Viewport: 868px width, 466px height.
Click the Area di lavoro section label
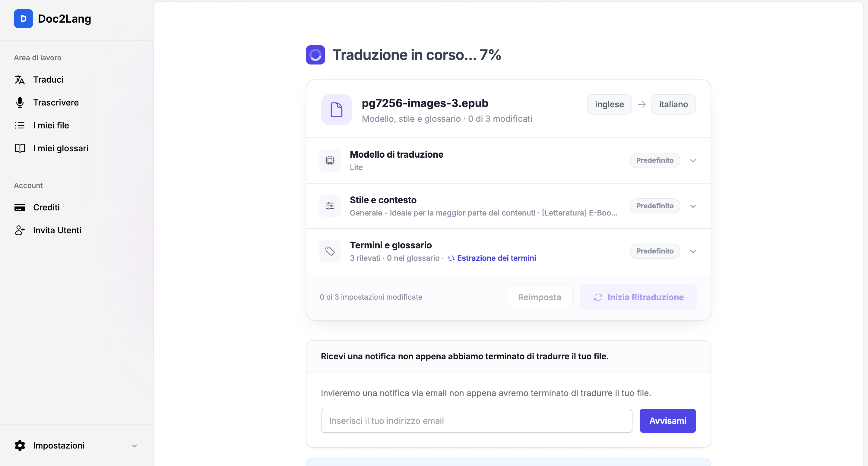pyautogui.click(x=37, y=58)
